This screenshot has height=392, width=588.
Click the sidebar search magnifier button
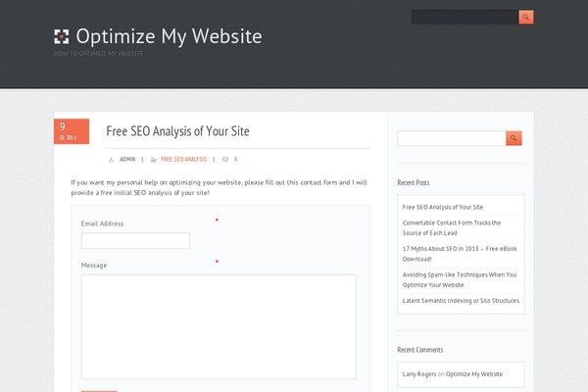514,138
